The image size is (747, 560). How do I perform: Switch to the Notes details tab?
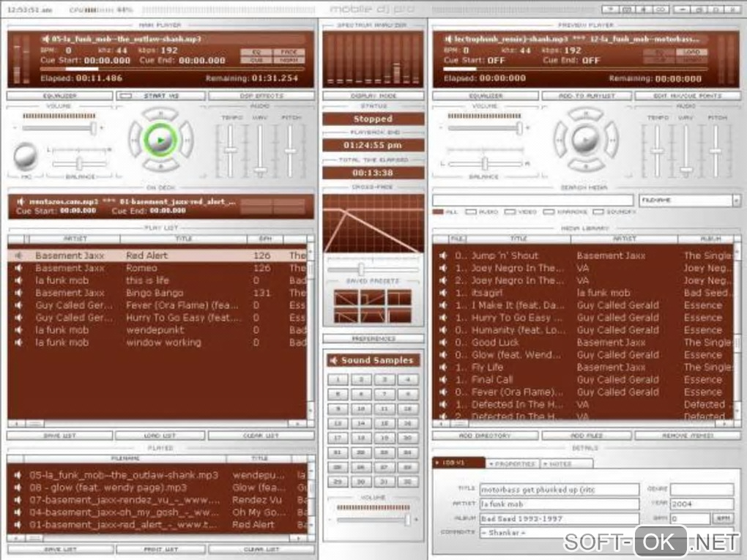point(567,463)
